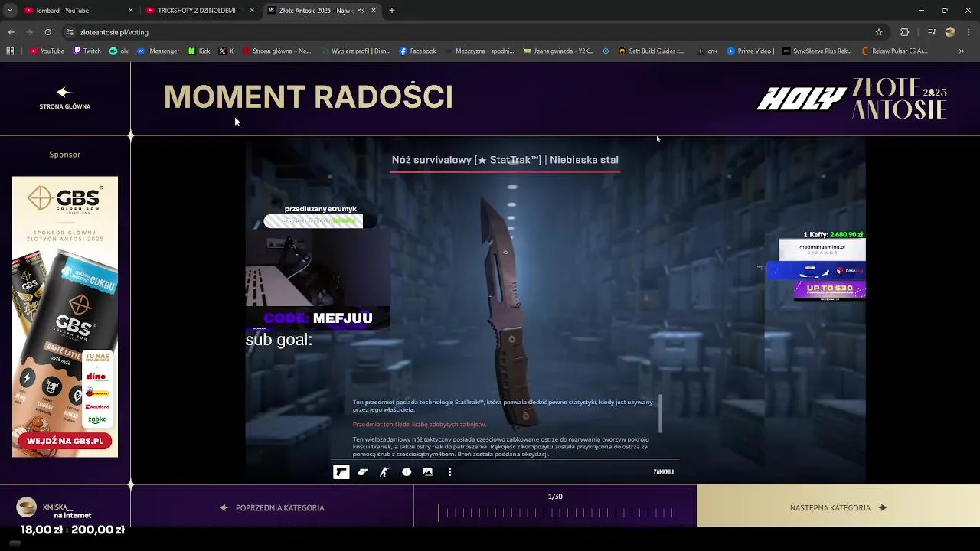Select the pistol icon in the knife inspect toolbar
The width and height of the screenshot is (980, 551).
pos(341,472)
